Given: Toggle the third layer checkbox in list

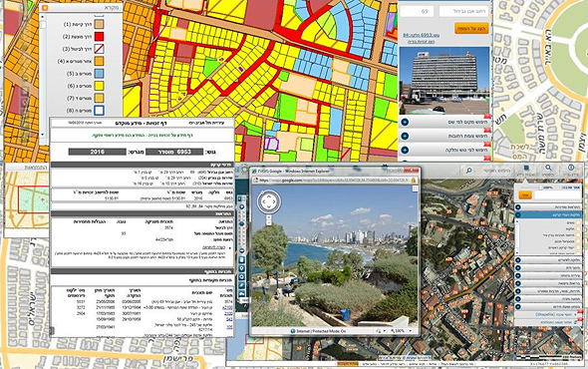Looking at the screenshot, I should click(x=578, y=235).
